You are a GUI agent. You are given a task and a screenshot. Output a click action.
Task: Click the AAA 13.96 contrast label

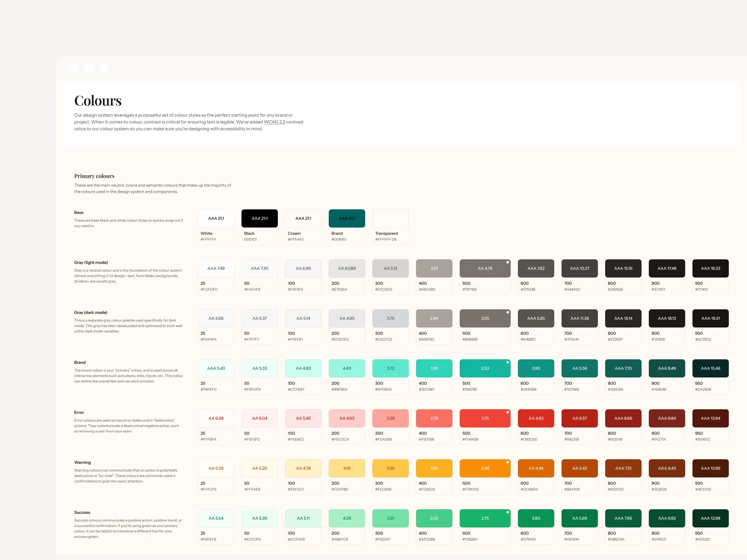[711, 468]
